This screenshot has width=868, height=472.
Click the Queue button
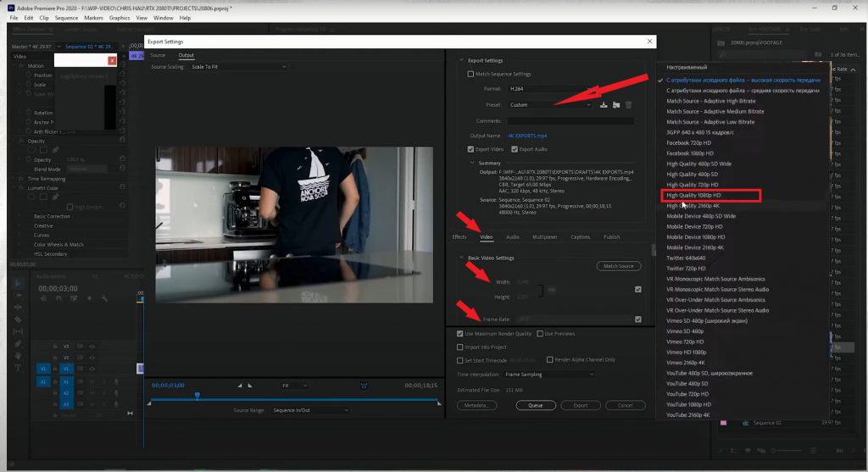[536, 405]
